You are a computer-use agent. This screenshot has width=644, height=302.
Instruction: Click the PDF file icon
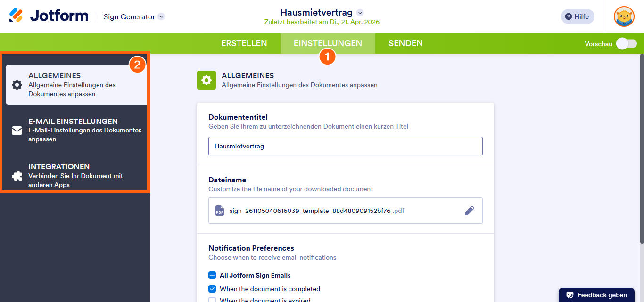tap(220, 211)
